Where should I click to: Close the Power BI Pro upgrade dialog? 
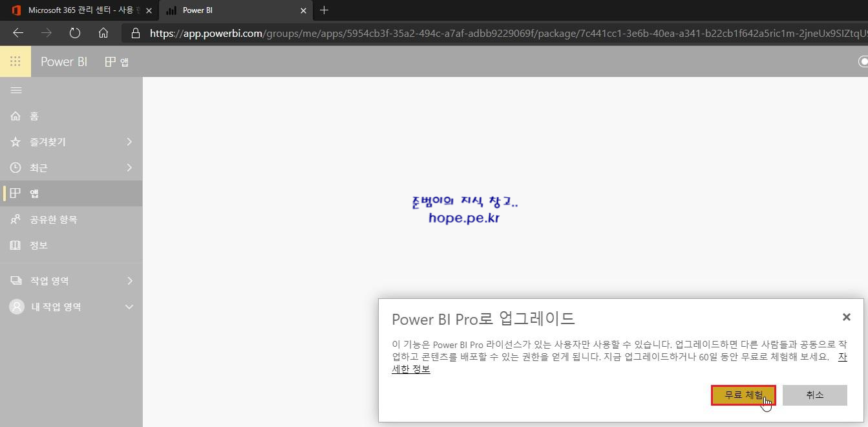[x=846, y=317]
